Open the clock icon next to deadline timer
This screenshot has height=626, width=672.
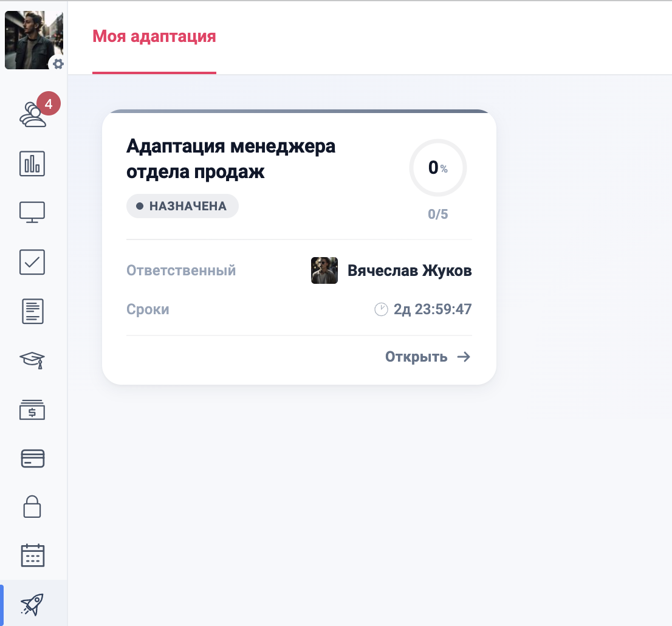coord(382,309)
